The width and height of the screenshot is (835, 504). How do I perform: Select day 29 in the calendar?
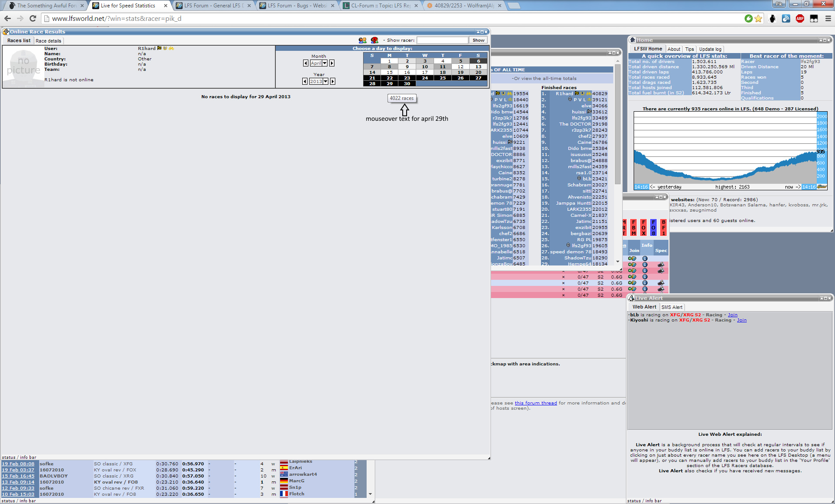point(390,84)
